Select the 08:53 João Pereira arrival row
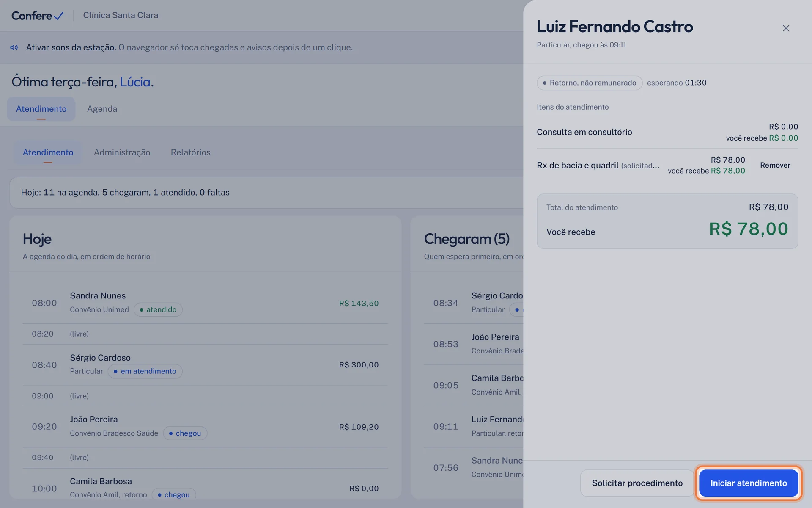 [474, 344]
